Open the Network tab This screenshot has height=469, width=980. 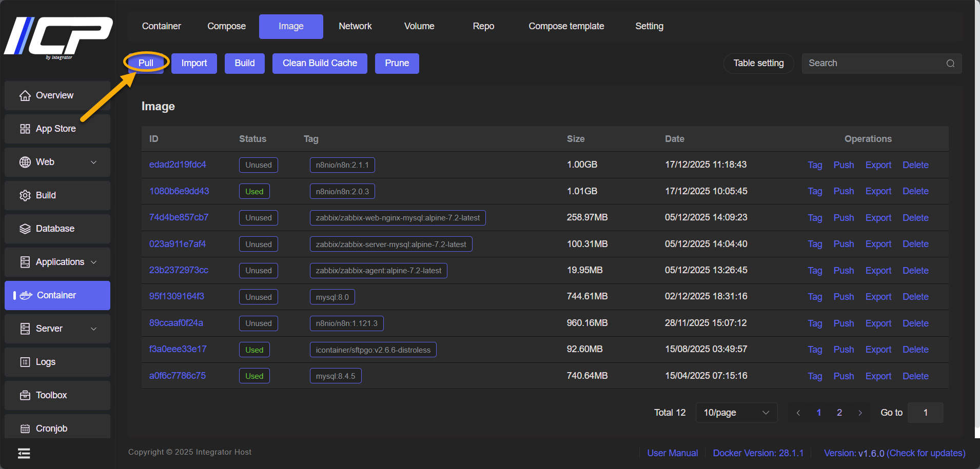[355, 26]
